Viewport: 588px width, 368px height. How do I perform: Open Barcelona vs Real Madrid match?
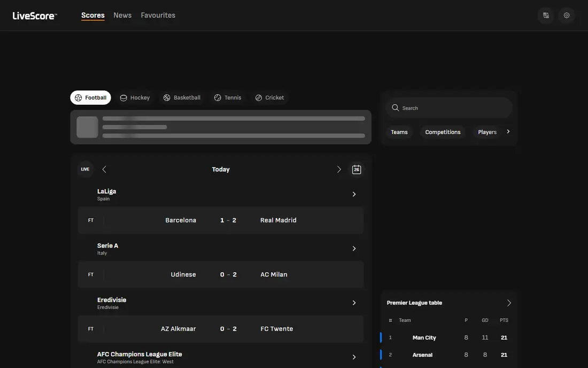[x=220, y=220]
